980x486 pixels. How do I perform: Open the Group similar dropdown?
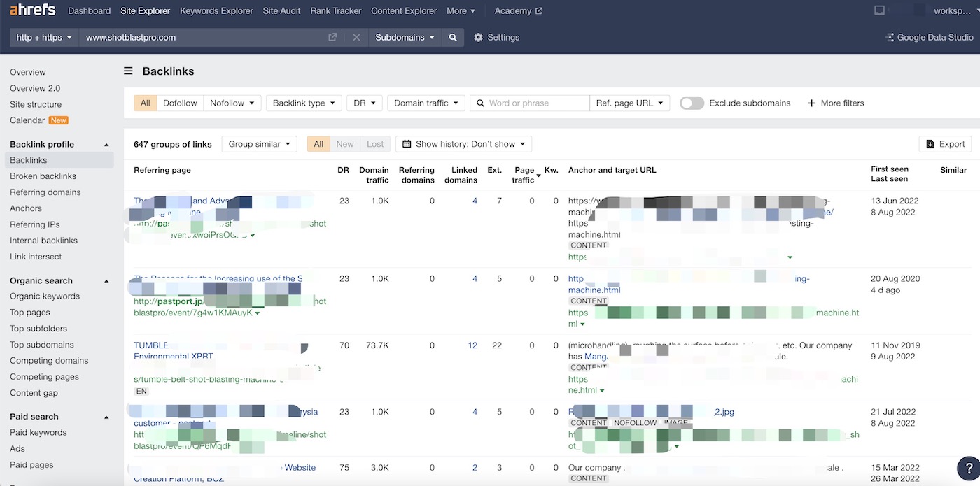(x=259, y=144)
